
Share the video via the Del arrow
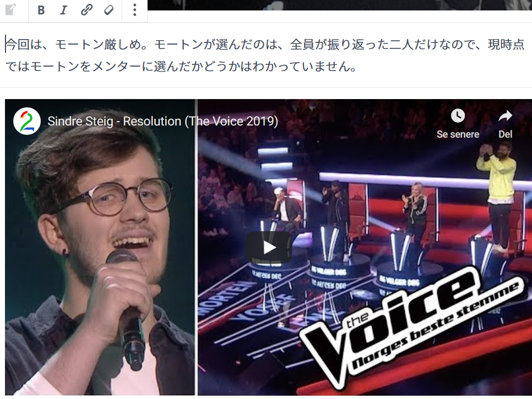pyautogui.click(x=505, y=116)
